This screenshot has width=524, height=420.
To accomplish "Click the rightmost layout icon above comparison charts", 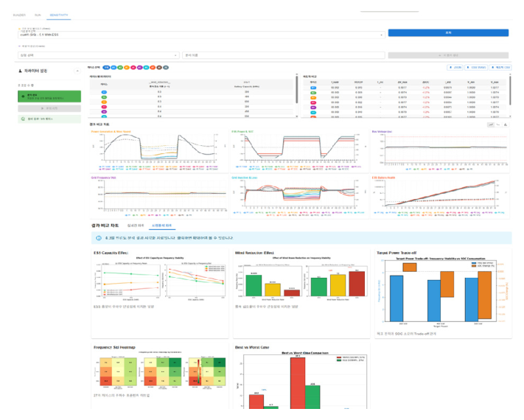I will coord(506,125).
